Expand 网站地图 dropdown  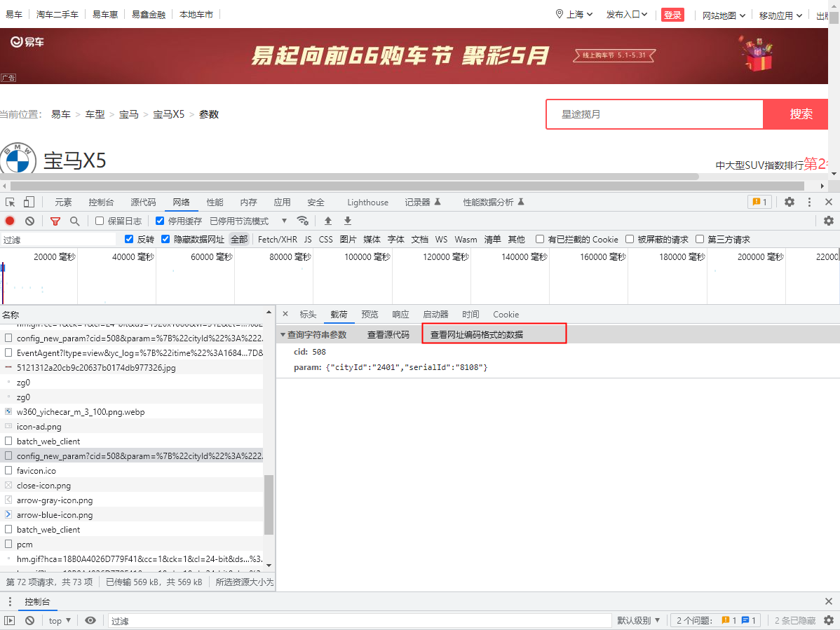click(x=724, y=15)
